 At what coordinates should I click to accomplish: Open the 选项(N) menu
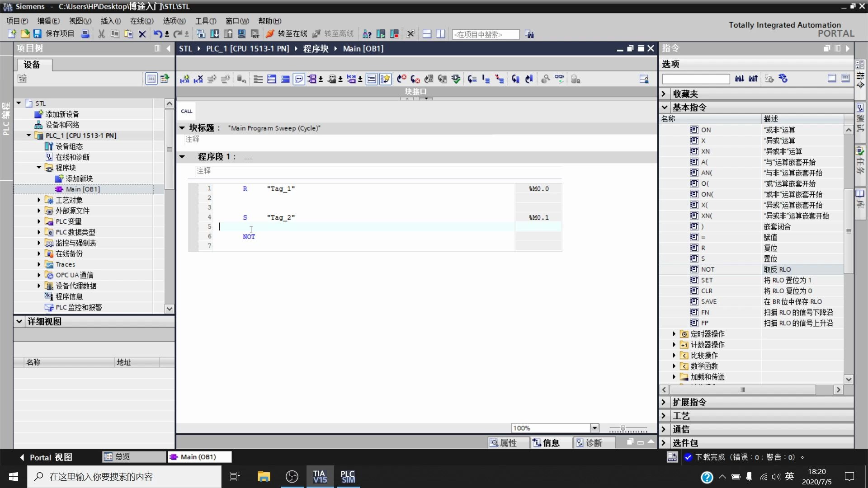[175, 21]
